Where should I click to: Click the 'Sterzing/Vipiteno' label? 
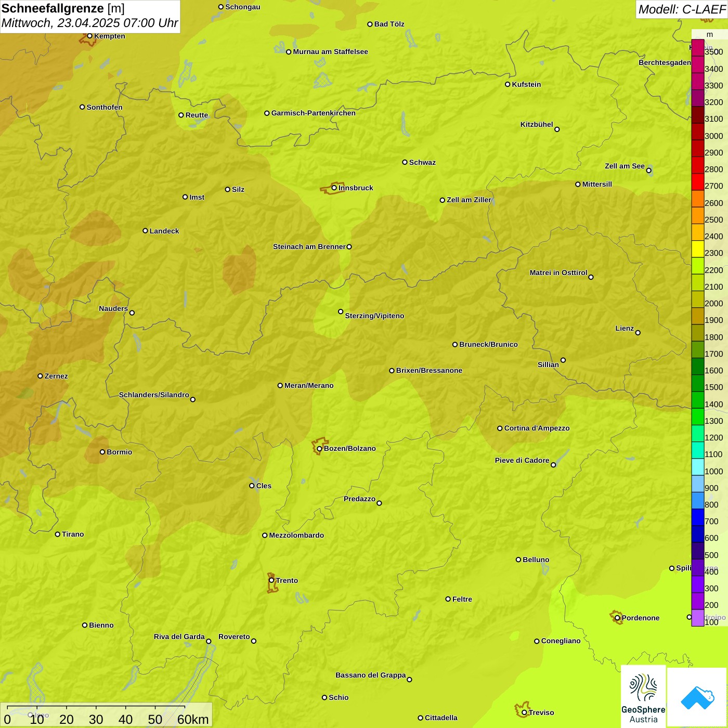point(374,316)
